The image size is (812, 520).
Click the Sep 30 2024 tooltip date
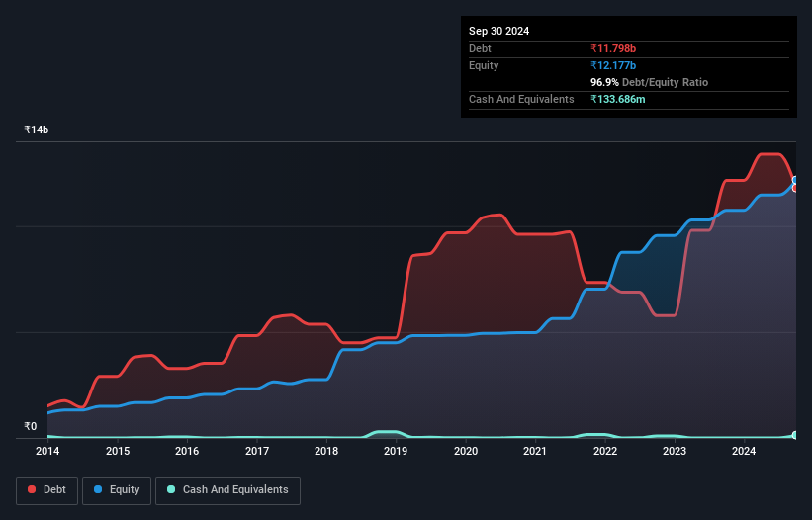coord(498,31)
